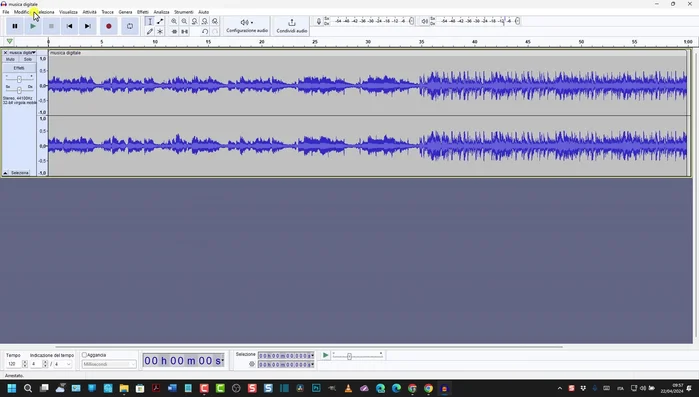The image size is (699, 397).
Task: Open the time display format dropdown
Action: tap(222, 360)
